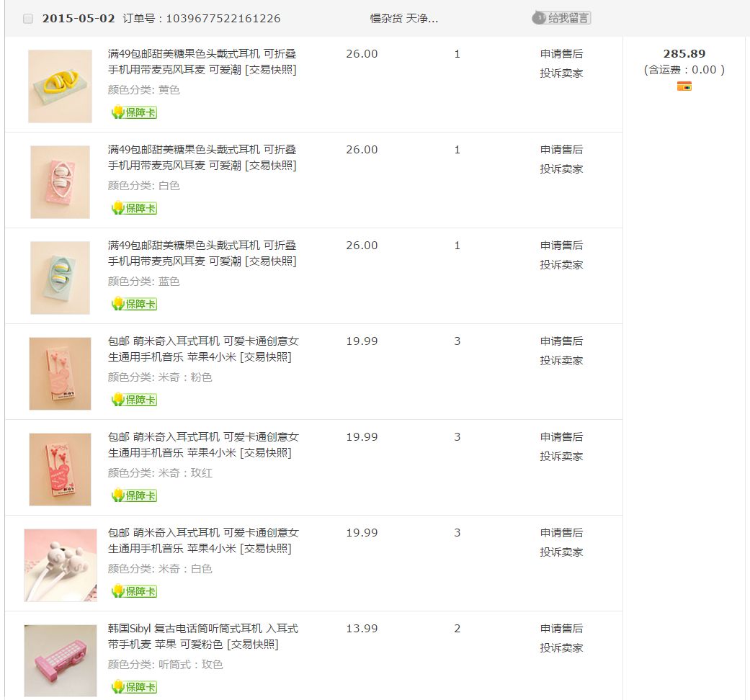Click the 保障卡 badge for the white headphone
This screenshot has height=700, width=750.
tap(134, 208)
